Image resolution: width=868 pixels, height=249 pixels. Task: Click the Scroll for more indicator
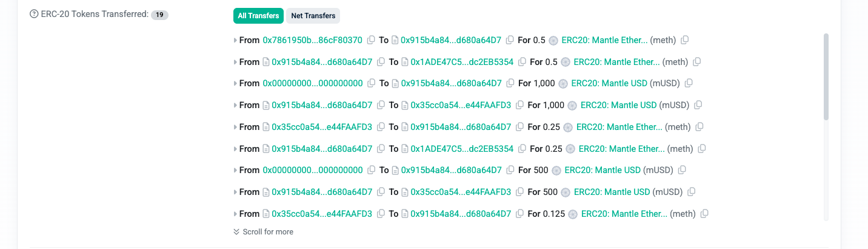264,231
